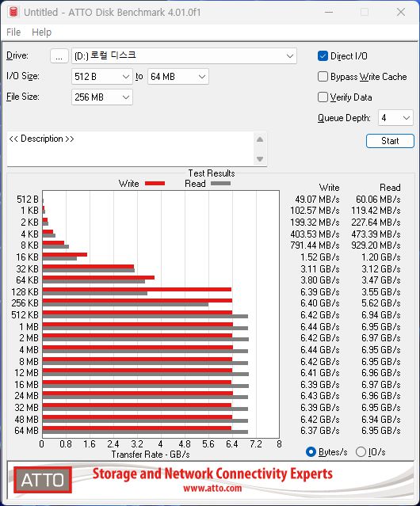
Task: Click the Storage and Network Connectivity Experts banner text
Action: click(212, 474)
